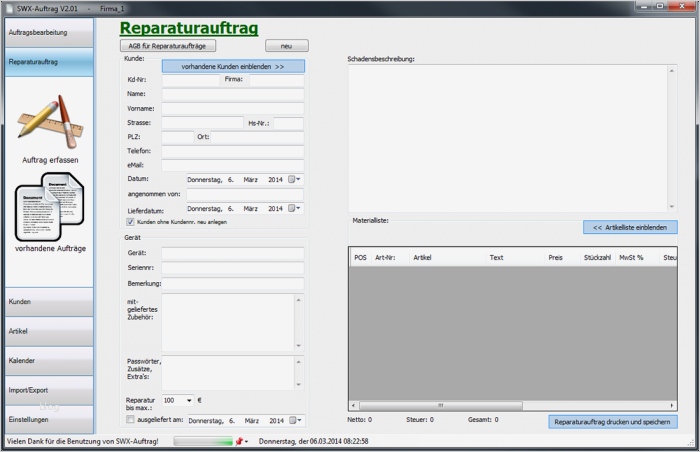Click the PLZ input field
700x452 pixels.
[178, 137]
